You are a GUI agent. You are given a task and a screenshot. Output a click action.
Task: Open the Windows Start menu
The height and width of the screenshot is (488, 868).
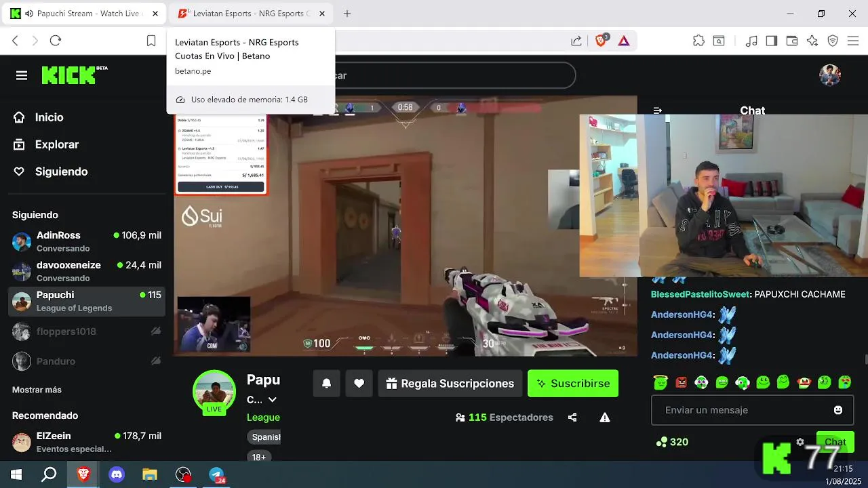coord(16,474)
